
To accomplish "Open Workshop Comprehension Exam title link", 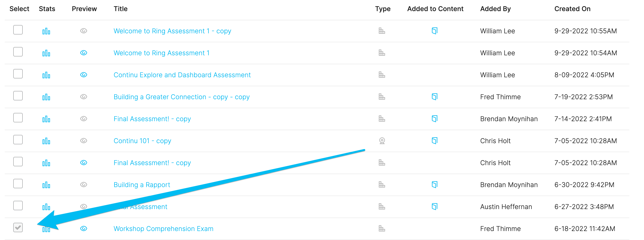I will point(163,228).
